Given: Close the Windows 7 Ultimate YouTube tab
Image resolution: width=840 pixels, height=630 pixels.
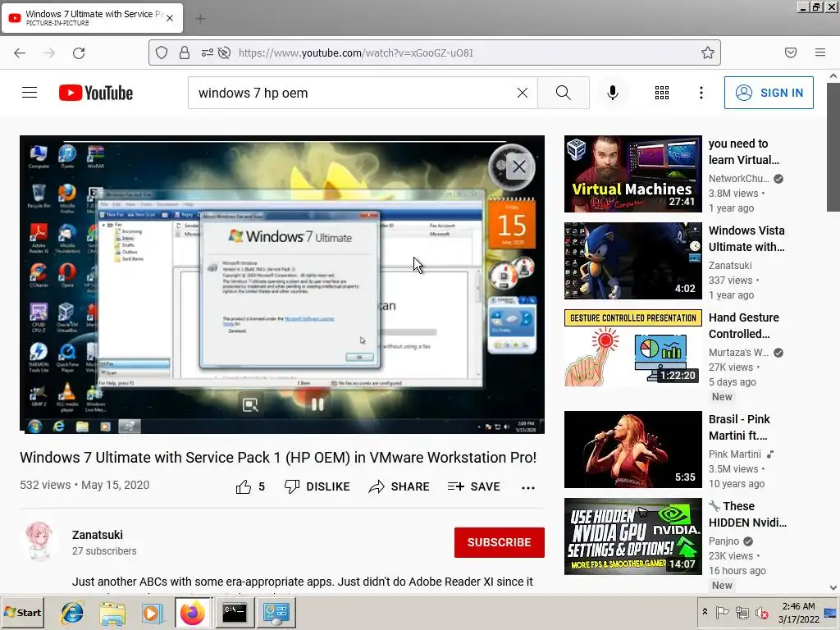Looking at the screenshot, I should (170, 18).
